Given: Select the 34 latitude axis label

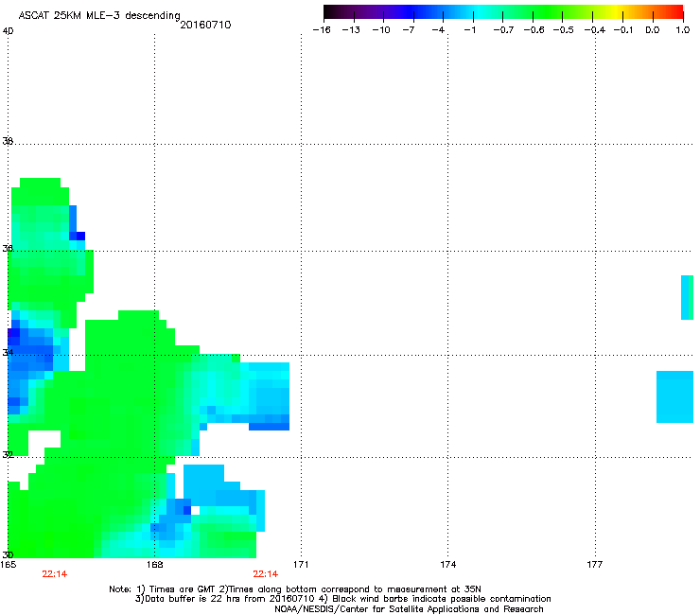Looking at the screenshot, I should (8, 352).
